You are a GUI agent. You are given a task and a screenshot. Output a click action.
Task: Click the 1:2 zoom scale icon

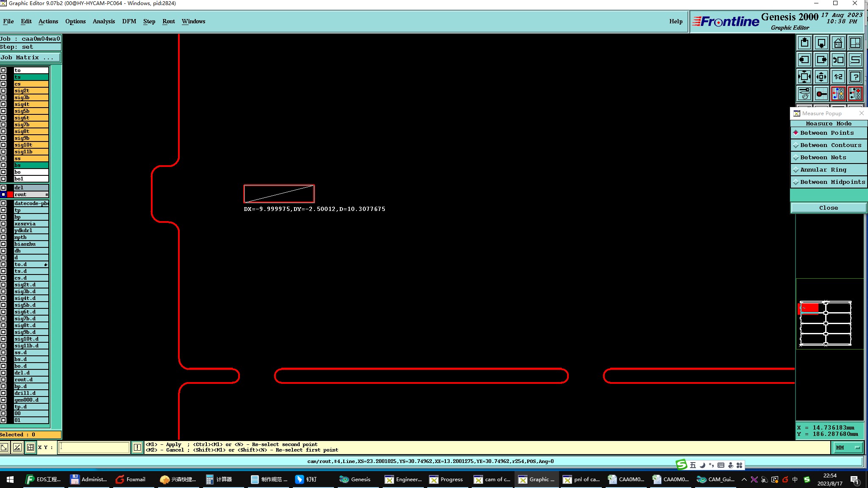pos(838,77)
